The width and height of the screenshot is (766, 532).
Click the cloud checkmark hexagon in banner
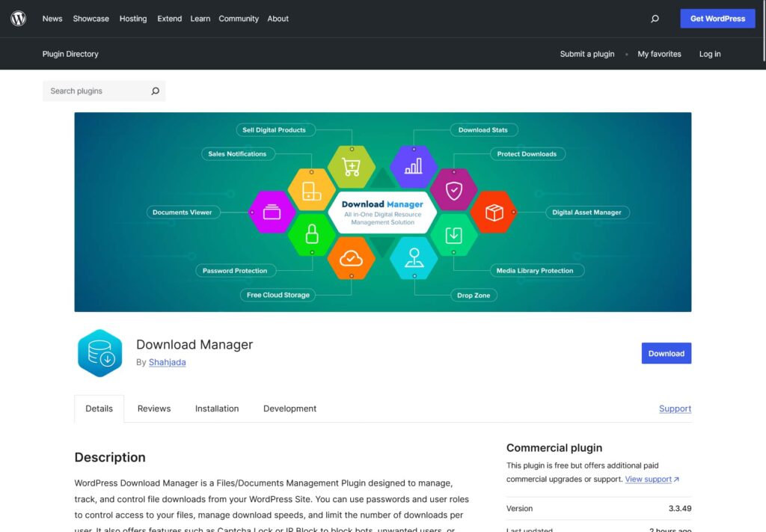point(351,258)
